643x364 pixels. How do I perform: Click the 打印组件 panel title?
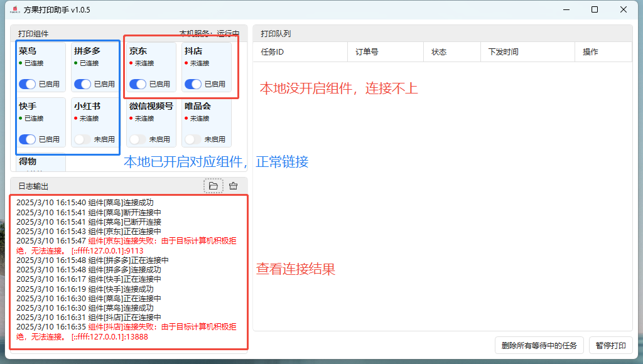33,34
